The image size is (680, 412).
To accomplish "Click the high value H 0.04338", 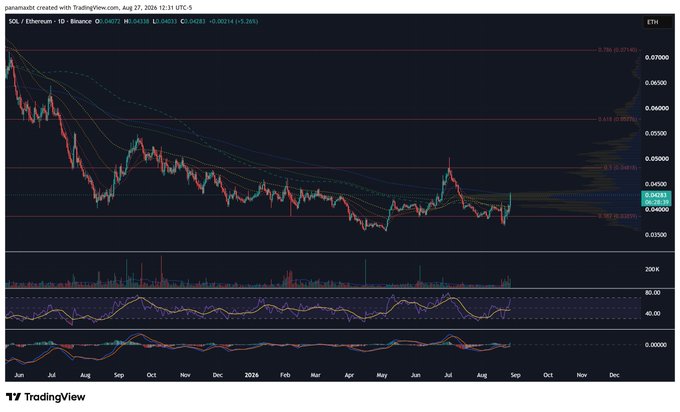I will 136,21.
